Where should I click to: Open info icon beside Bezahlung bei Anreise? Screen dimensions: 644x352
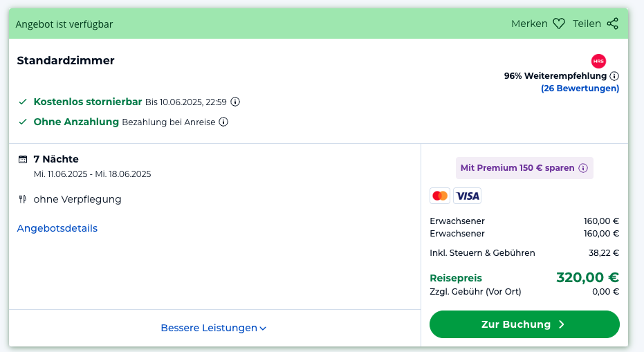[x=223, y=122]
